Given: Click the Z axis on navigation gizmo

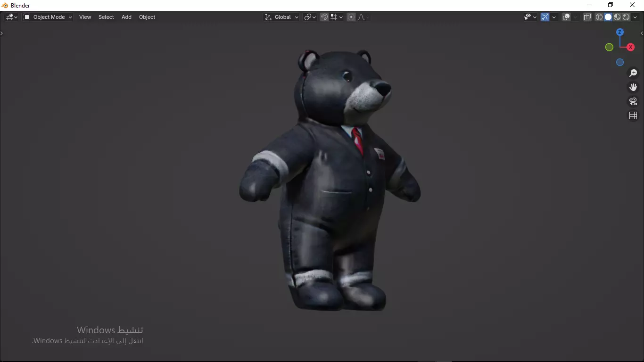Looking at the screenshot, I should tap(620, 32).
